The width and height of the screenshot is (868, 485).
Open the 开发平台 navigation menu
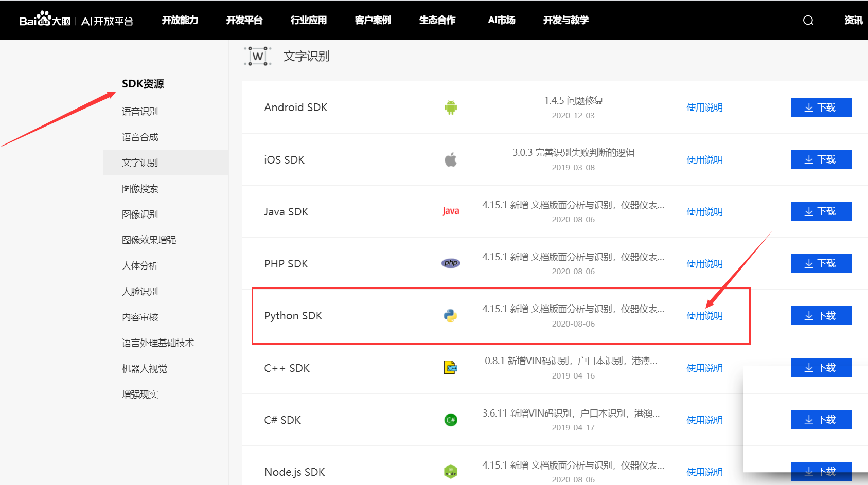click(x=244, y=20)
